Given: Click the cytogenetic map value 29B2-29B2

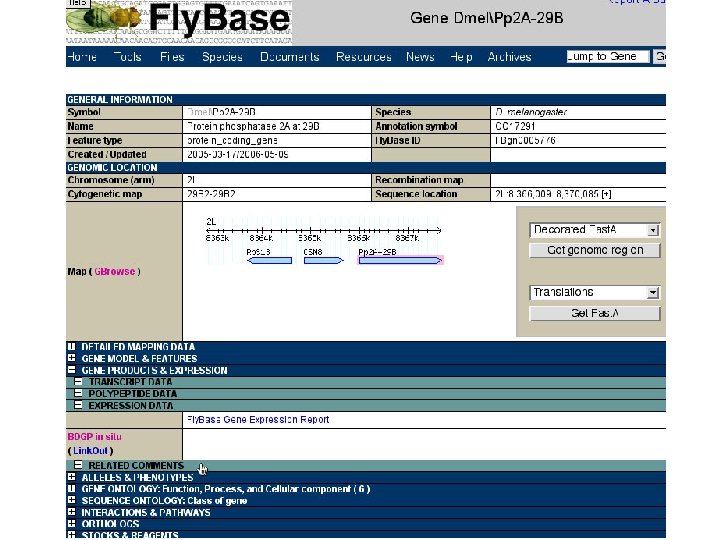Looking at the screenshot, I should tap(211, 194).
